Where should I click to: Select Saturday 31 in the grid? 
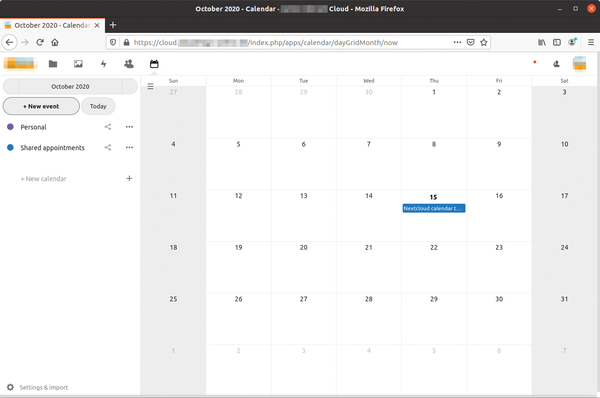564,319
